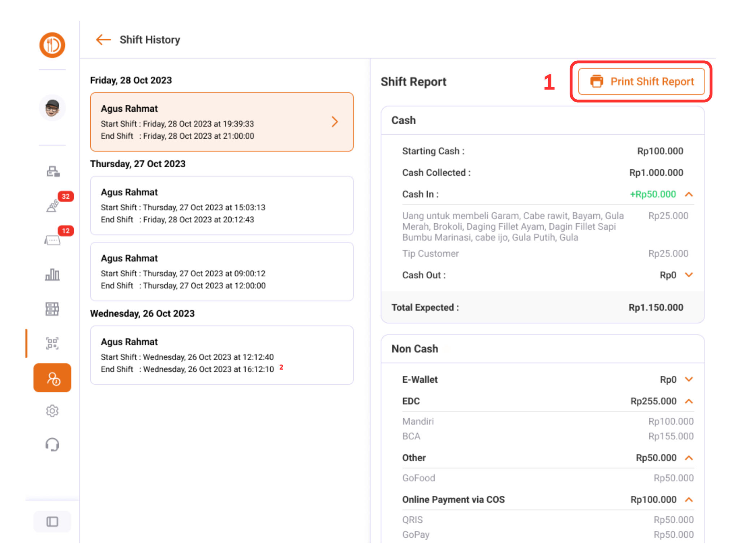Open the user profile avatar
This screenshot has width=740, height=560.
coord(52,108)
